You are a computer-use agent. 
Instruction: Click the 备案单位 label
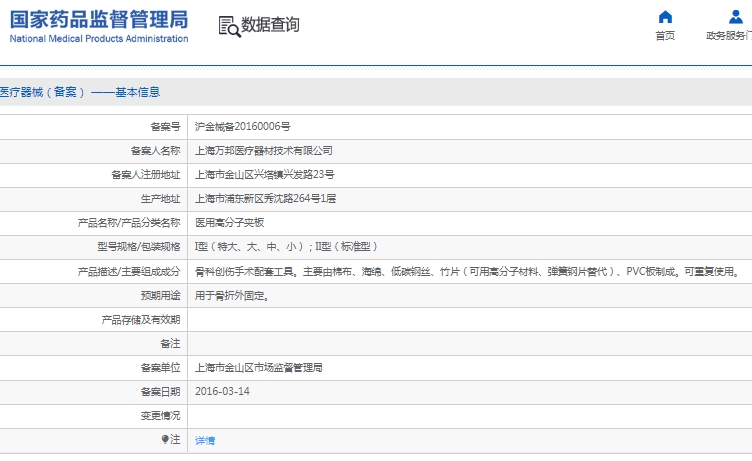161,367
